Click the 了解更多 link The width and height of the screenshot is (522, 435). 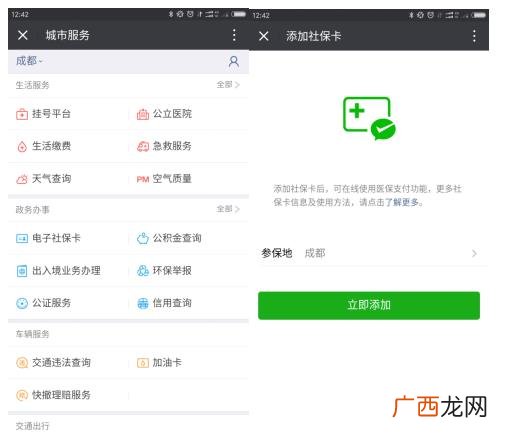pos(402,202)
